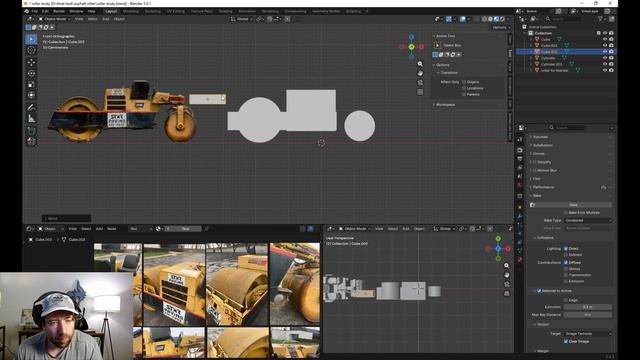640x360 pixels.
Task: Click the New button in shader editor header
Action: coord(186,229)
